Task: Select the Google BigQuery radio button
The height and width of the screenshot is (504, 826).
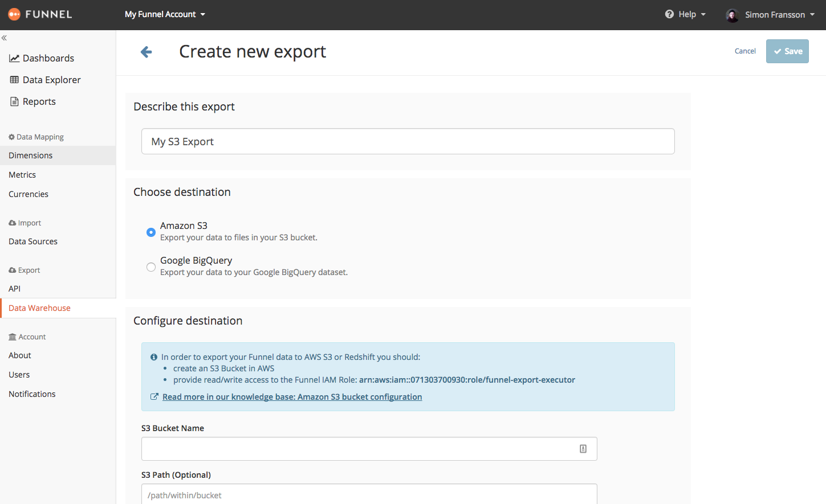Action: pyautogui.click(x=151, y=267)
